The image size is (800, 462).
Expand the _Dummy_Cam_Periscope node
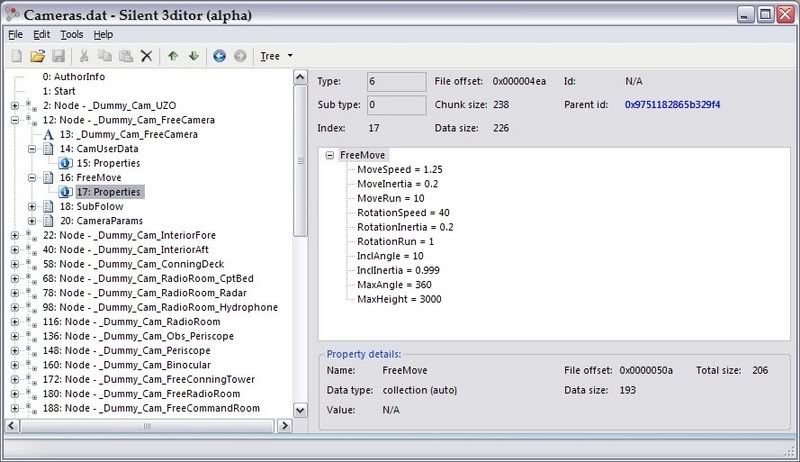click(15, 351)
